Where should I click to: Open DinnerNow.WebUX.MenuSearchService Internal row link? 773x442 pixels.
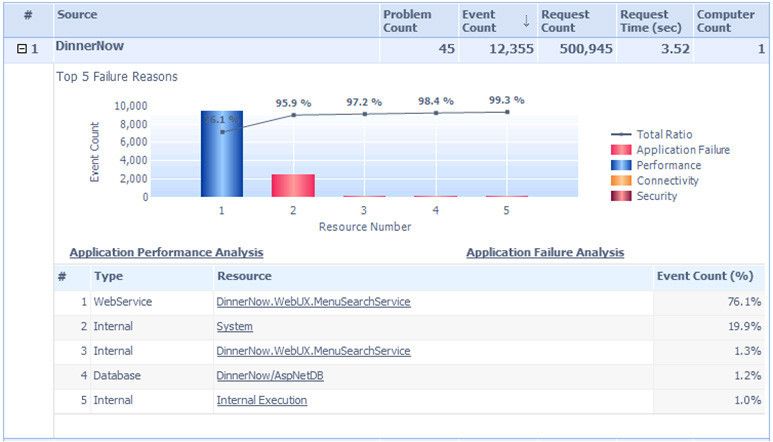pos(313,351)
